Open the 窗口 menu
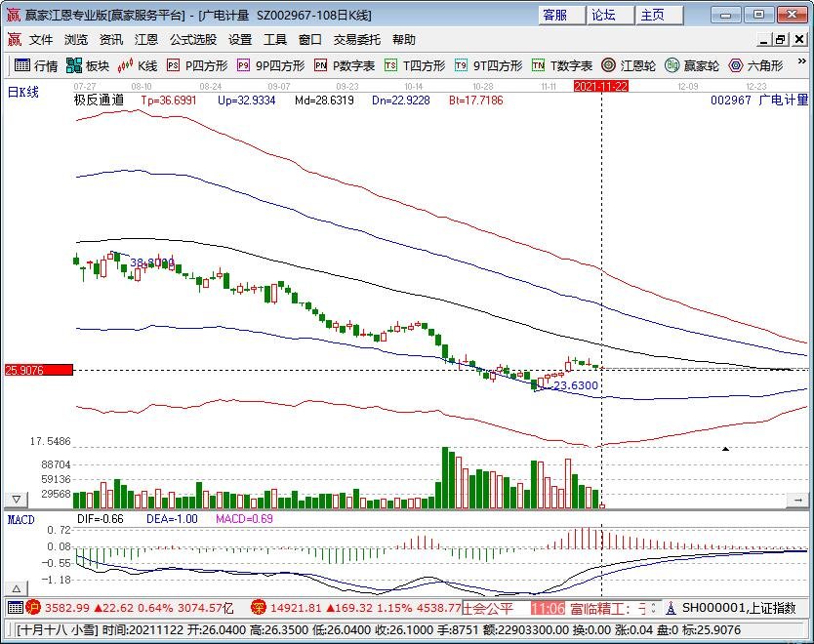The width and height of the screenshot is (814, 644). coord(310,39)
